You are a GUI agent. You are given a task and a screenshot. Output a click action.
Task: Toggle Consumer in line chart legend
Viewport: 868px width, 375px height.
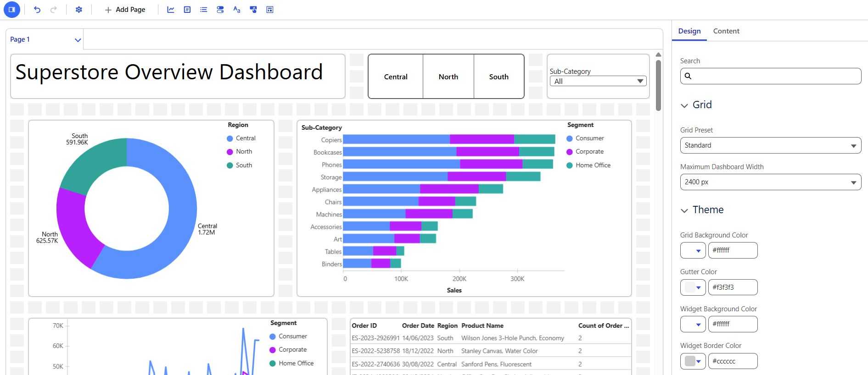click(288, 336)
